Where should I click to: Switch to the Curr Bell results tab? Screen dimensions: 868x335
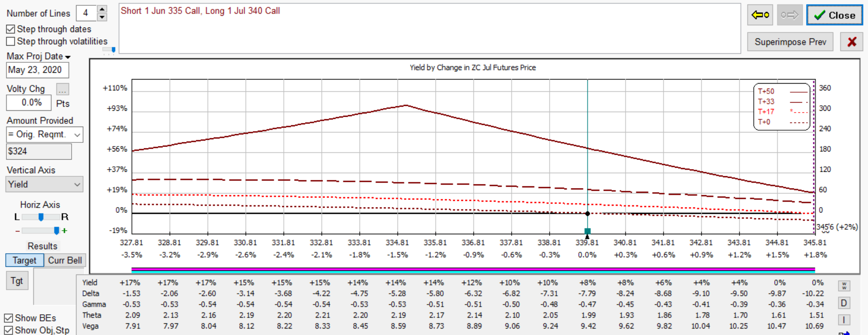[x=65, y=260]
